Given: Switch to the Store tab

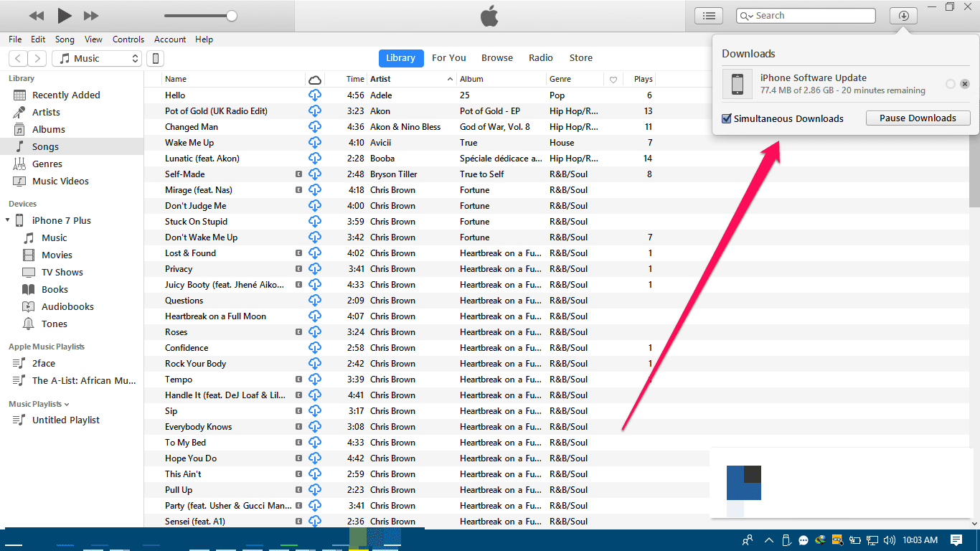Looking at the screenshot, I should click(581, 58).
